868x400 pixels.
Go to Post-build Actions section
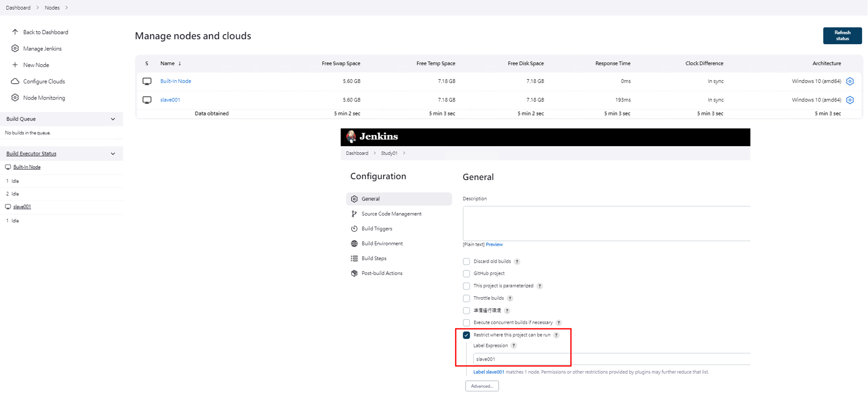[x=381, y=273]
